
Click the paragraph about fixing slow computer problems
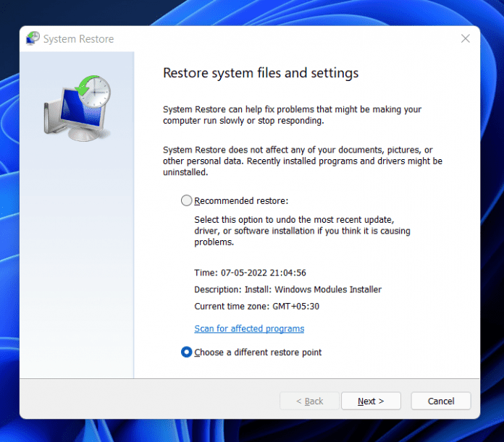(292, 115)
